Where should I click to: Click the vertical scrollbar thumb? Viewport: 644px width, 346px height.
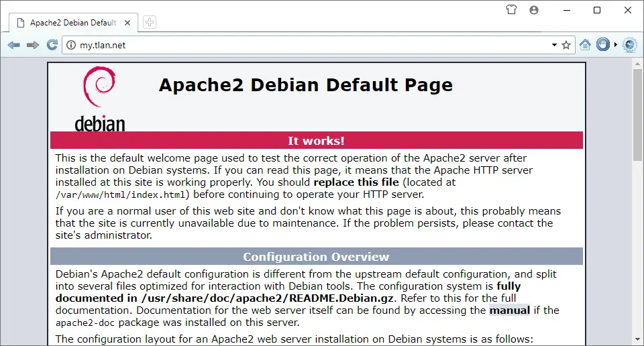pyautogui.click(x=637, y=114)
